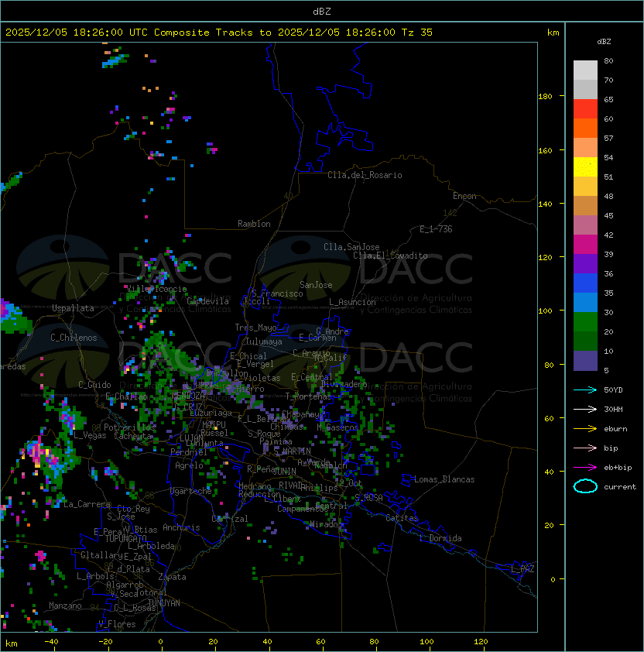Click the 'Villavicencio' map label
644x652 pixels.
click(x=156, y=289)
